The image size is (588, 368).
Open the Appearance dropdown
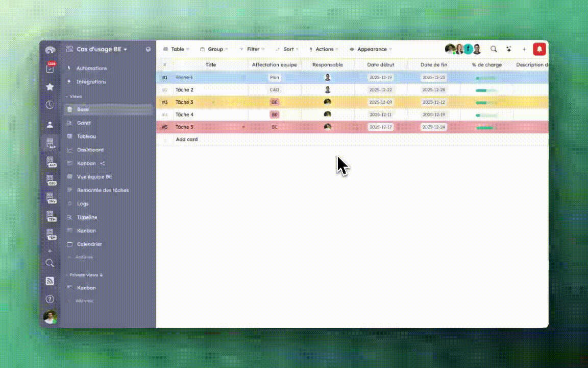pyautogui.click(x=371, y=49)
